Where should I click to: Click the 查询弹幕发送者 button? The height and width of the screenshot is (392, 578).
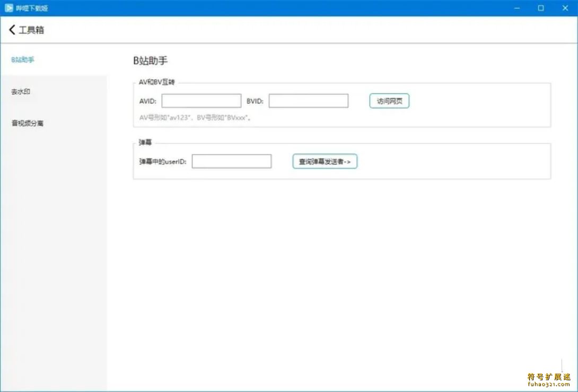tap(325, 161)
